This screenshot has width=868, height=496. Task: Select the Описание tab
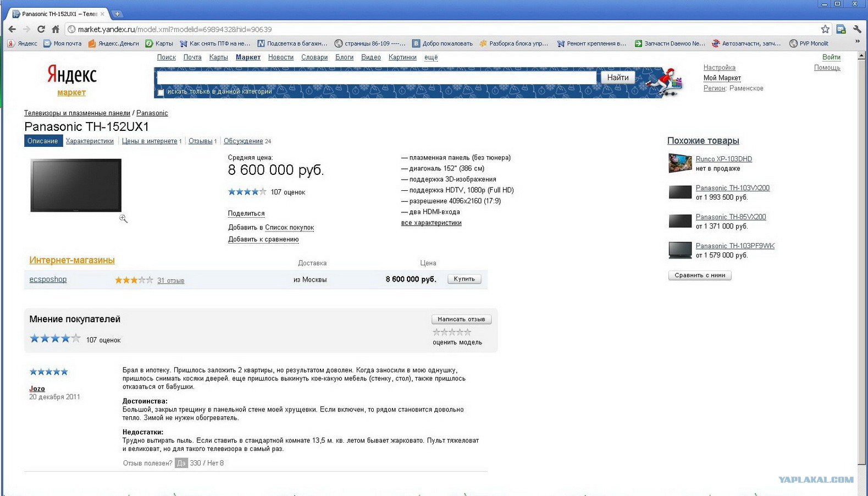pos(43,141)
